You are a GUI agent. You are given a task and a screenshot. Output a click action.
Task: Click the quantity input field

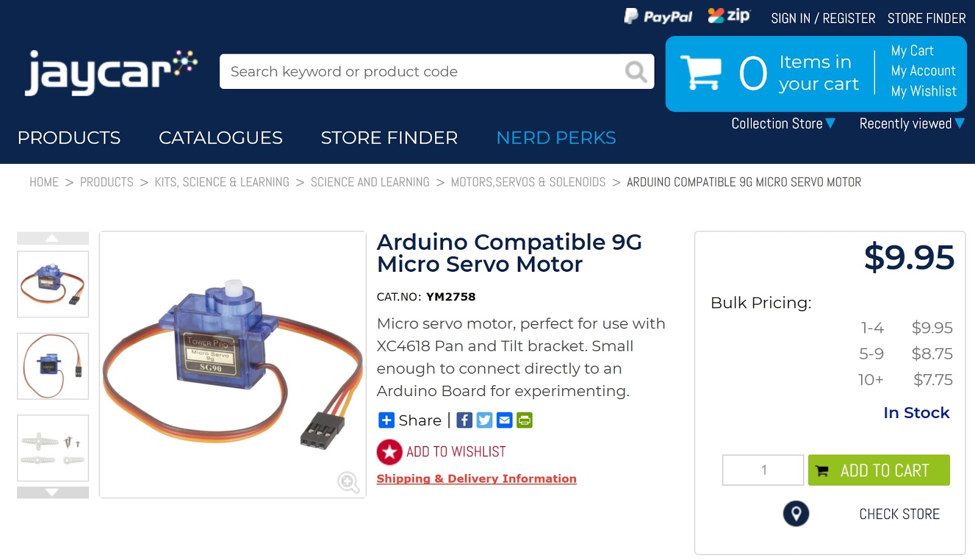click(x=763, y=470)
